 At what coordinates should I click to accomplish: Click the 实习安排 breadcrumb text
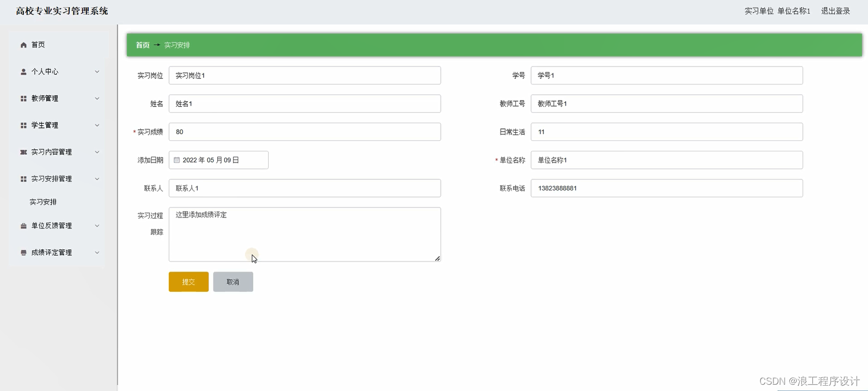tap(177, 45)
